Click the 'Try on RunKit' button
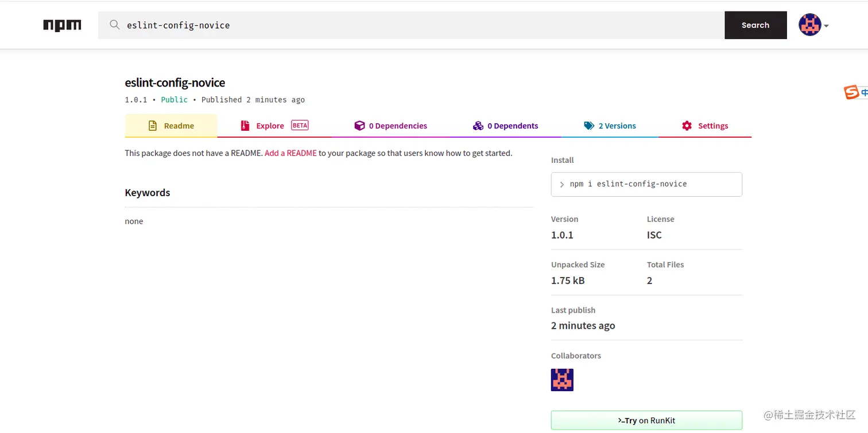The width and height of the screenshot is (868, 433). (646, 420)
